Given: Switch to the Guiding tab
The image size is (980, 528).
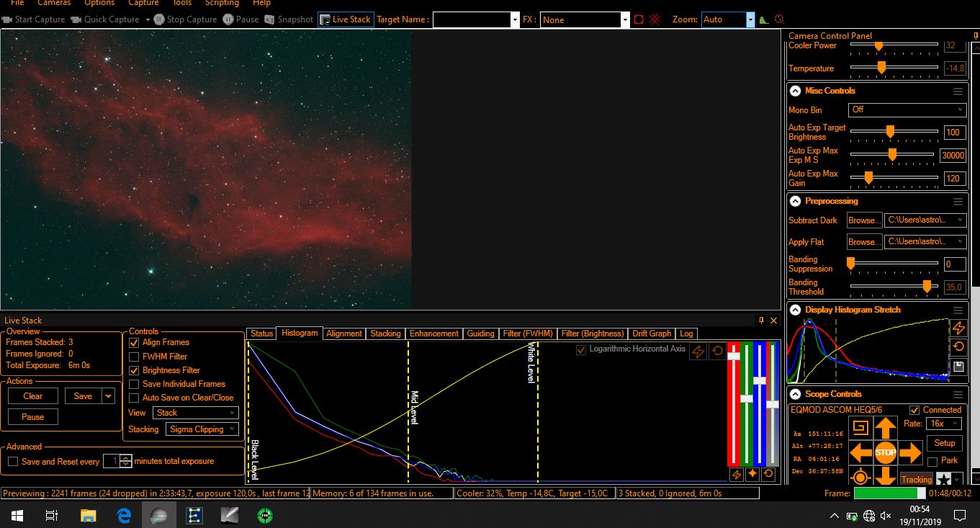Looking at the screenshot, I should tap(480, 334).
